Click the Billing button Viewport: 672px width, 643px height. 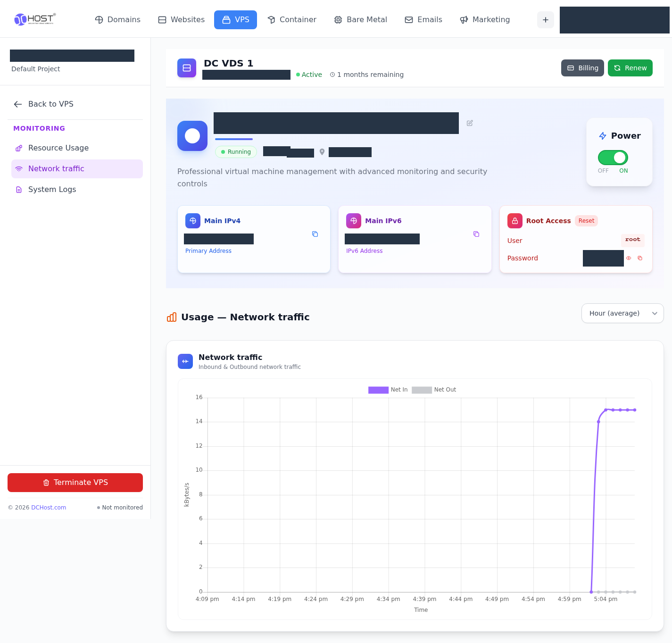(x=582, y=68)
